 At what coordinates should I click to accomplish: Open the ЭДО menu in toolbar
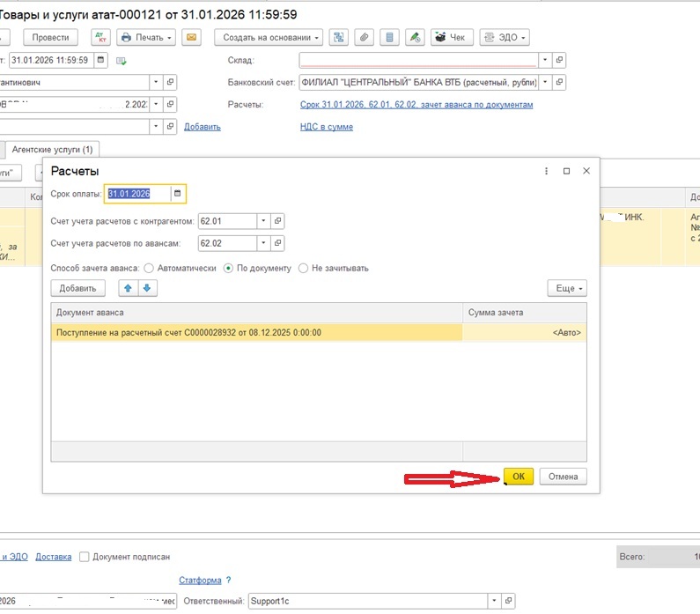click(505, 38)
